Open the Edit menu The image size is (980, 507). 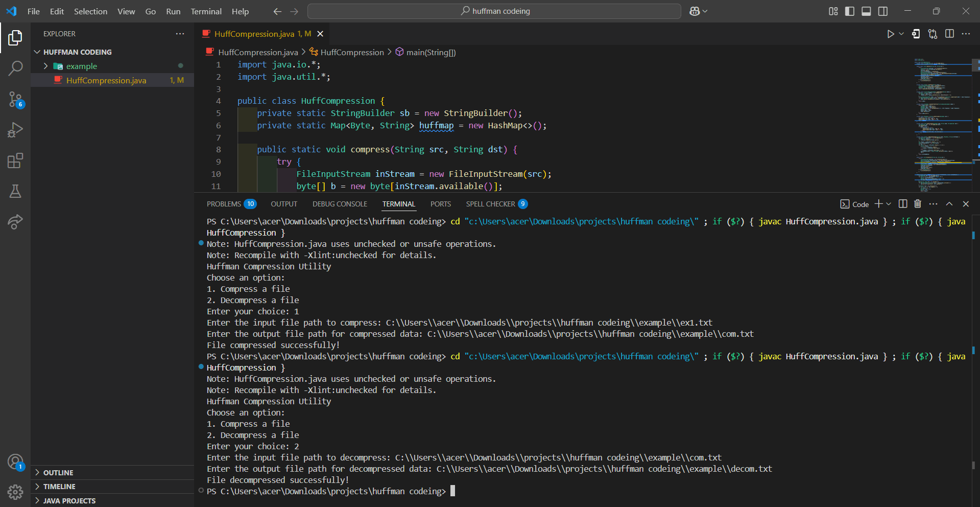[x=57, y=11]
